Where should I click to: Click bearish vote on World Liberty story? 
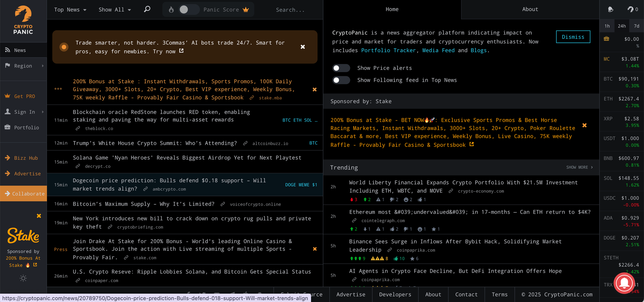354,200
